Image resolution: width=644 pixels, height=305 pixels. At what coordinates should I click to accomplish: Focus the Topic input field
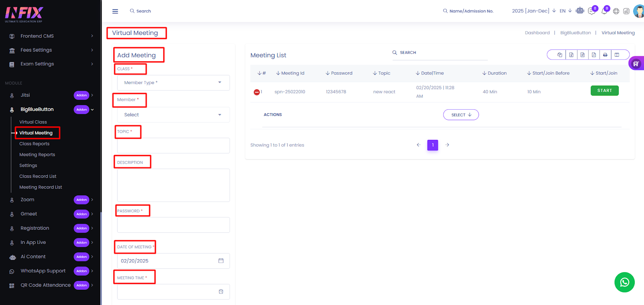pyautogui.click(x=173, y=145)
